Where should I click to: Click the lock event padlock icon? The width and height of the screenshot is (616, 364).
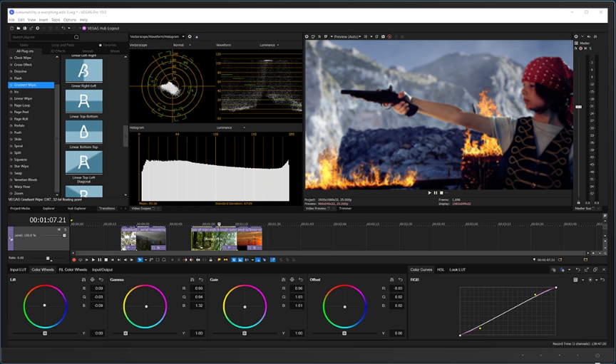(211, 260)
